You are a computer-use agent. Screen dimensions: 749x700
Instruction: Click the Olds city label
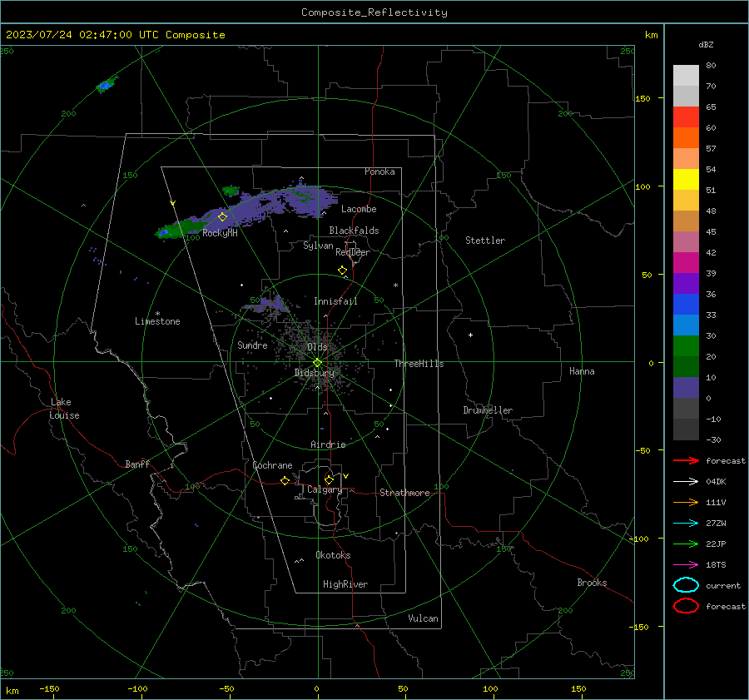coord(317,347)
